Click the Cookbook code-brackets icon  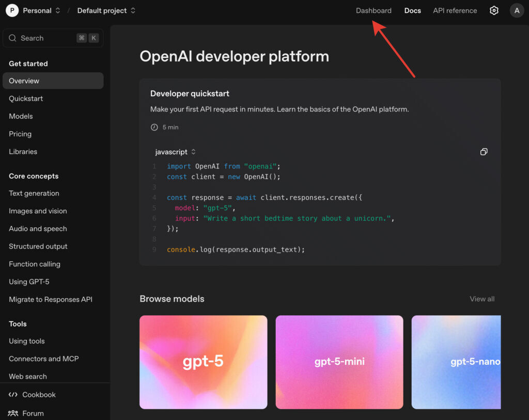[13, 395]
